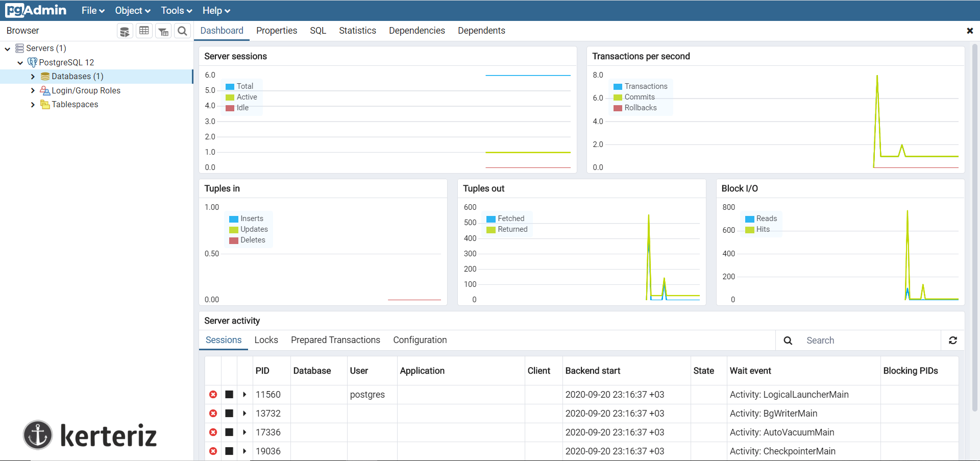Click the search magnifier in Server activity

(788, 341)
